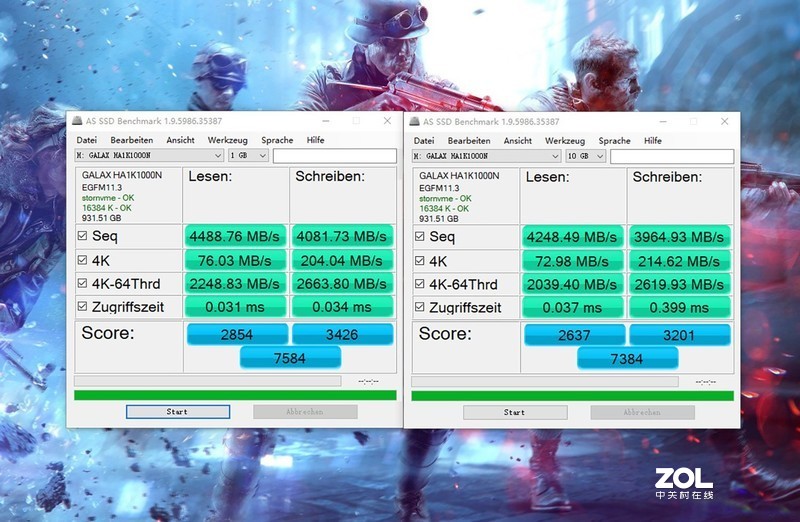Open Werkzeug menu in right window
The height and width of the screenshot is (522, 800).
[x=565, y=140]
